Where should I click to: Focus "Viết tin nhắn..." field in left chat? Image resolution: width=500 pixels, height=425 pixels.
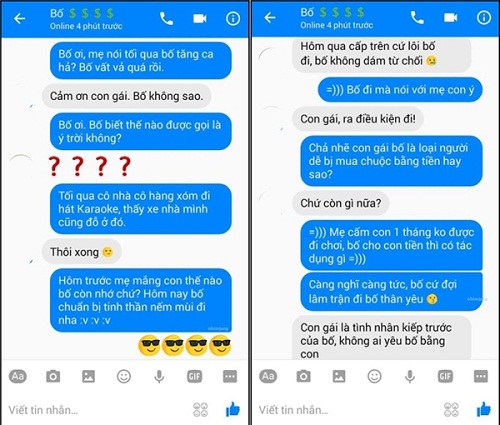pyautogui.click(x=97, y=410)
